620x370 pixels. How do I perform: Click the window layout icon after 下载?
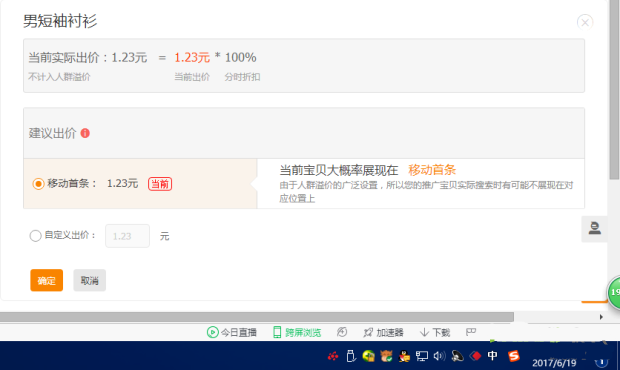click(471, 332)
